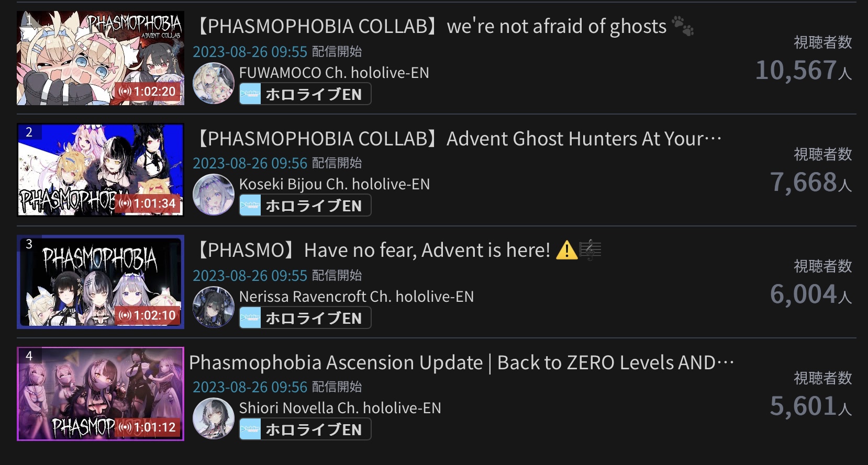This screenshot has width=868, height=465.
Task: Open rank 4 Shiori Novella stream thumbnail
Action: [x=101, y=394]
